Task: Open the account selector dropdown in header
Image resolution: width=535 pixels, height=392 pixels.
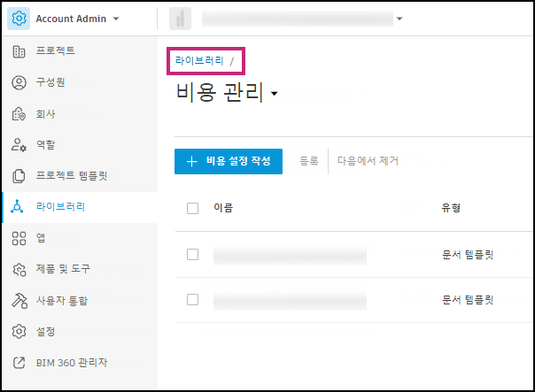Action: point(399,19)
